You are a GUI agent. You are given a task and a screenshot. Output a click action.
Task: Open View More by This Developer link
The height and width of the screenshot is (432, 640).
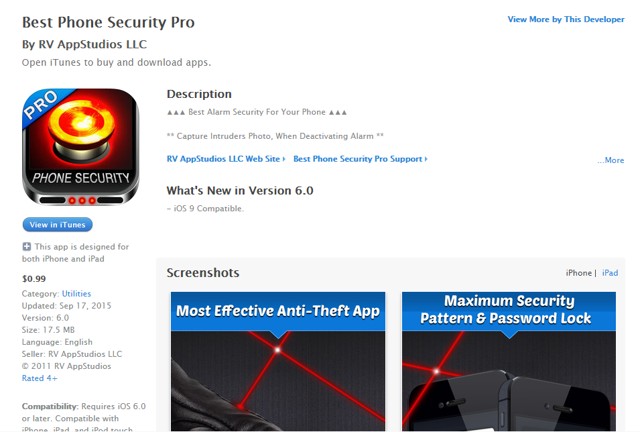pyautogui.click(x=566, y=19)
